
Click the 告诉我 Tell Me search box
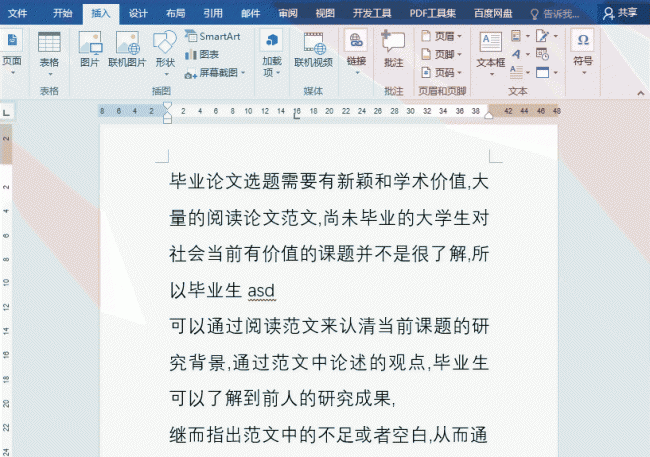pyautogui.click(x=555, y=14)
